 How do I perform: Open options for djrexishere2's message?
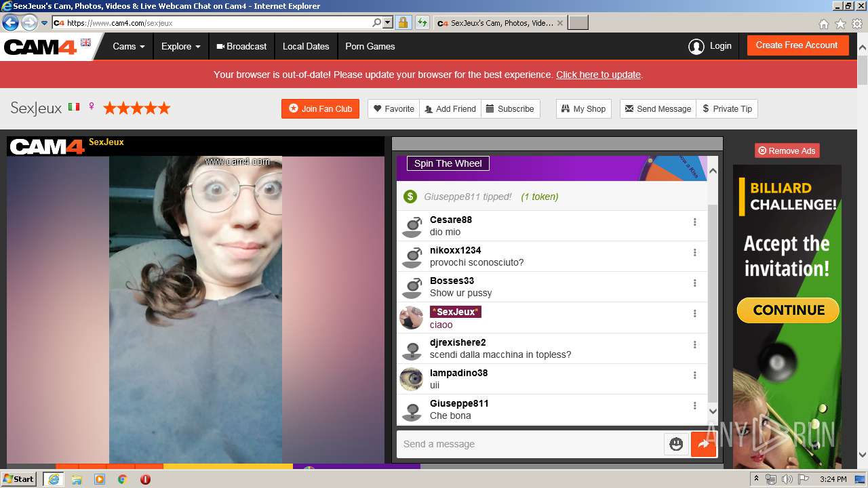(694, 345)
